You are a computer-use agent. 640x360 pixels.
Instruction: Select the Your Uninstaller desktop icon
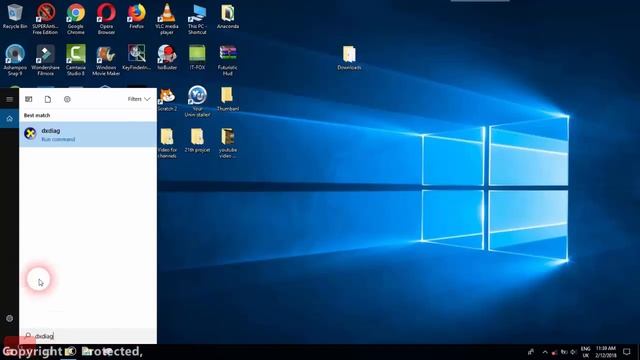click(x=197, y=102)
